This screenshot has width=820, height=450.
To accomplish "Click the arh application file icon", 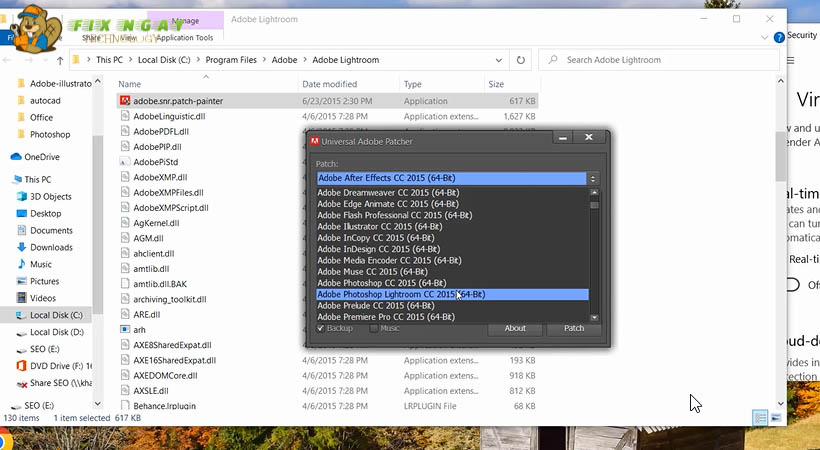I will point(125,330).
